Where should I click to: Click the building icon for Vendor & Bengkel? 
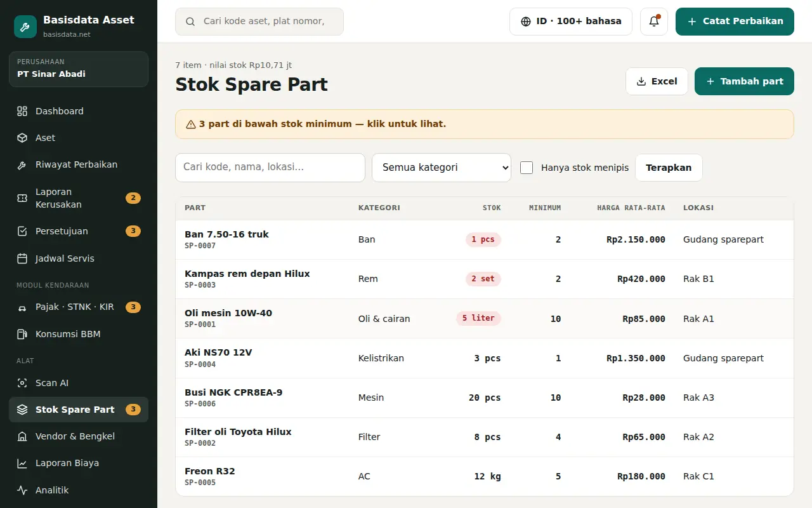(22, 436)
